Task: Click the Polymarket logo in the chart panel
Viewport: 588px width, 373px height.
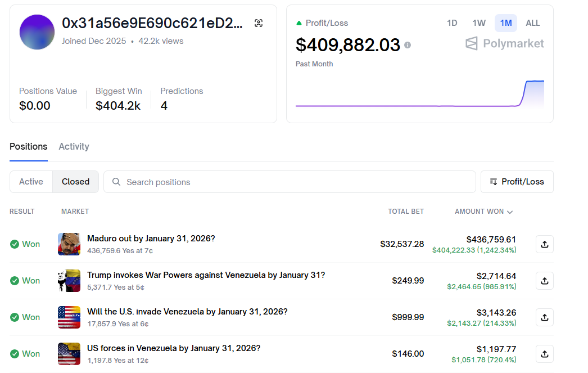Action: pos(504,43)
